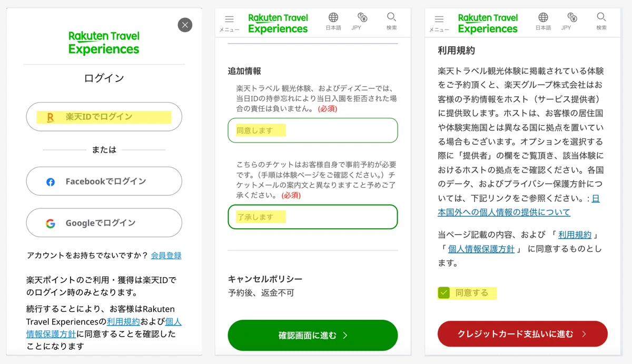Click the red クレジットカード支払いに進む button

pyautogui.click(x=522, y=334)
